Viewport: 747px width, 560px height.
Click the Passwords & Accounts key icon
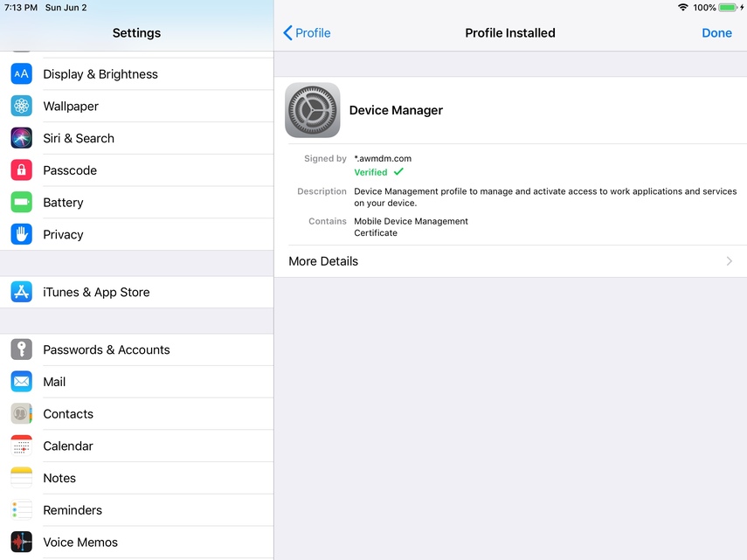(x=22, y=349)
